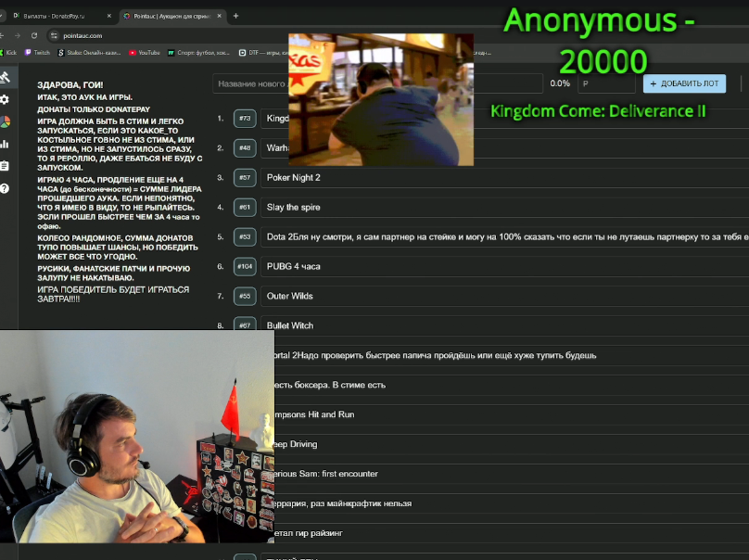This screenshot has height=560, width=749.
Task: Click the #48 lot ID badge
Action: (245, 148)
